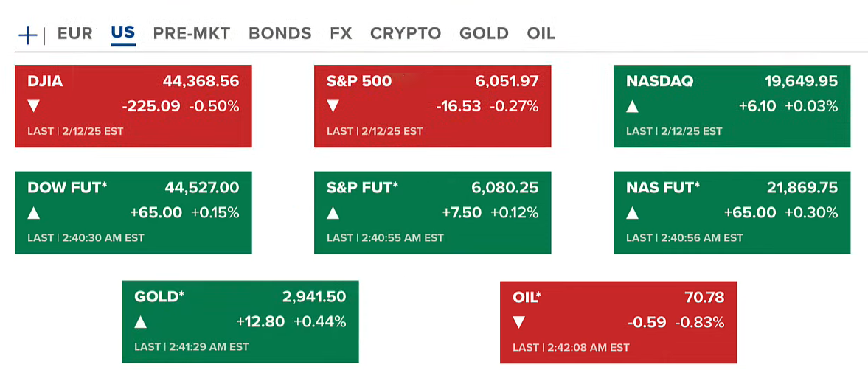Viewport: 868px width, 381px height.
Task: Open the OIL tab in navigation
Action: pos(541,33)
